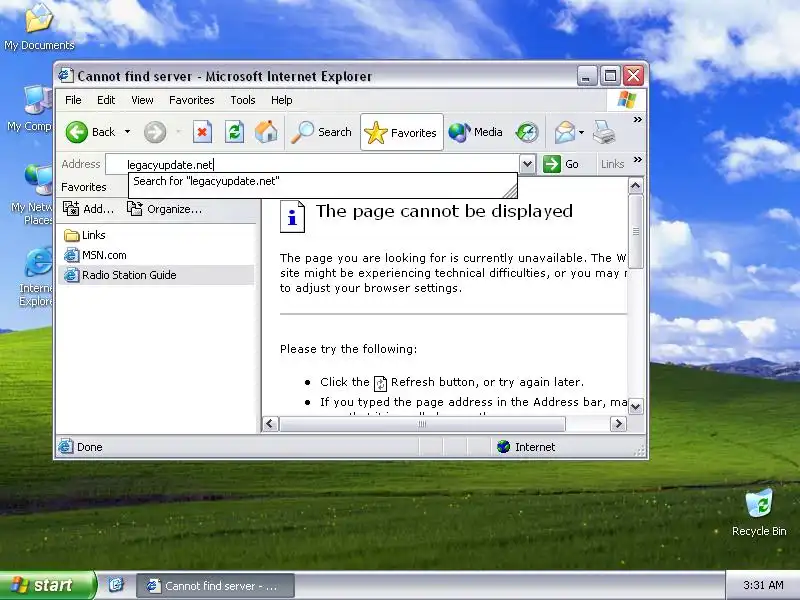The image size is (800, 600).
Task: Click the Mail envelope icon
Action: coord(565,132)
